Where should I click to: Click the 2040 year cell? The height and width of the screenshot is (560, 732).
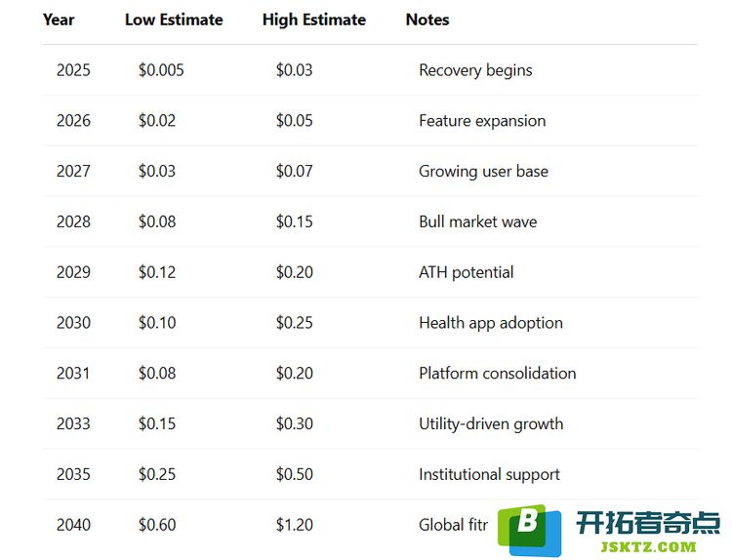pyautogui.click(x=73, y=525)
